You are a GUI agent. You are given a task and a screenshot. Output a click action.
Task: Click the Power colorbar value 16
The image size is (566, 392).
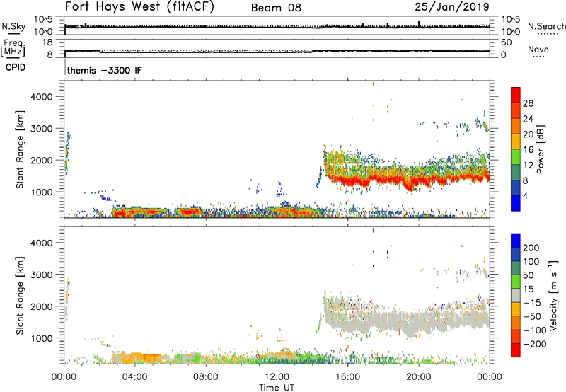pos(528,150)
